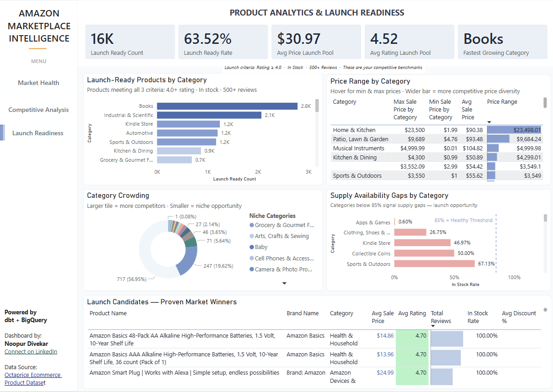553x392 pixels.
Task: Click the $24.99 average sale price
Action: pos(385,373)
